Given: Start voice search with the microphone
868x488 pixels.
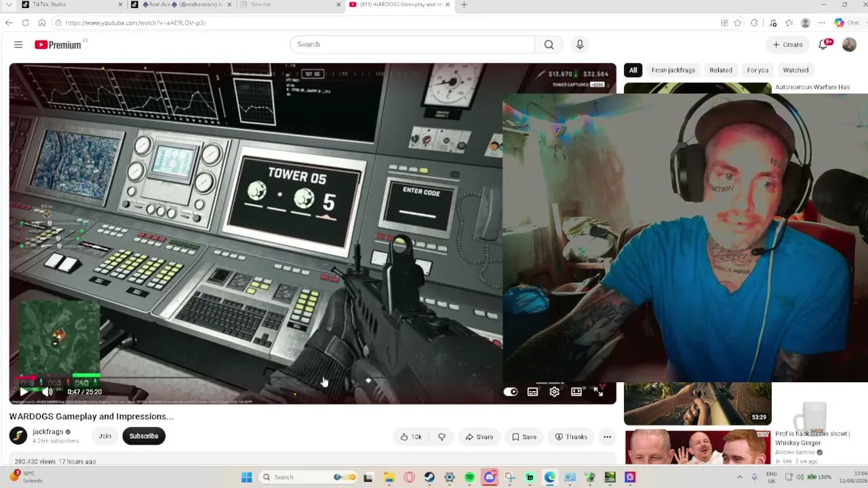Looking at the screenshot, I should 580,45.
